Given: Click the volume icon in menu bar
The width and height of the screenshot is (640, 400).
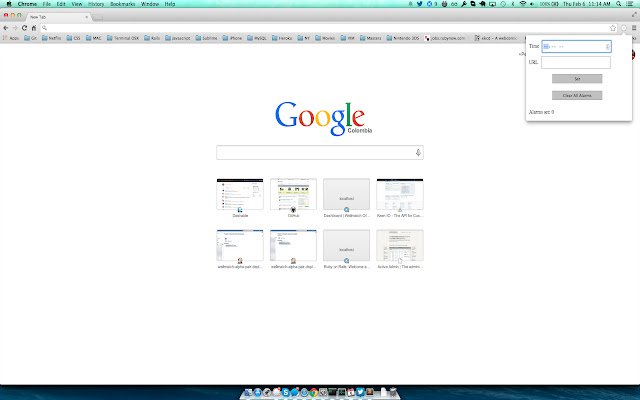Looking at the screenshot, I should (x=532, y=4).
